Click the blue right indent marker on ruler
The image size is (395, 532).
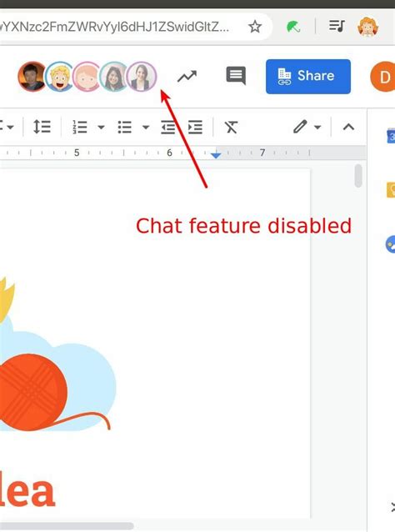[x=216, y=155]
